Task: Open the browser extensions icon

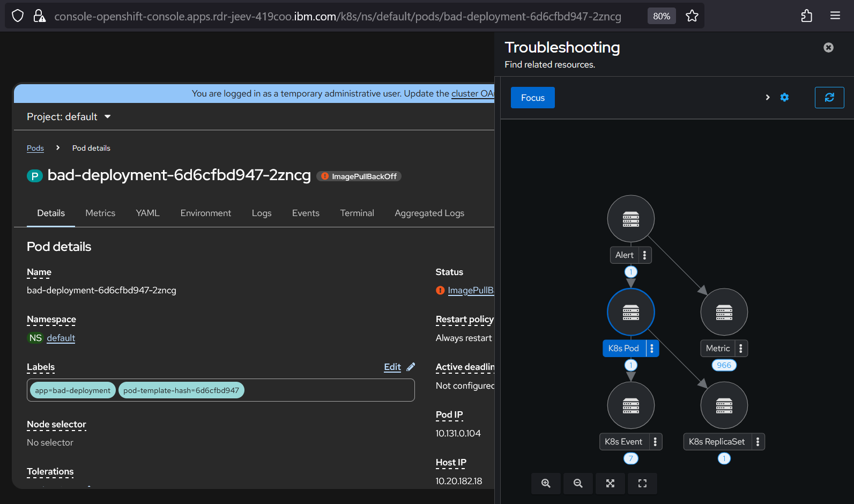Action: 806,16
